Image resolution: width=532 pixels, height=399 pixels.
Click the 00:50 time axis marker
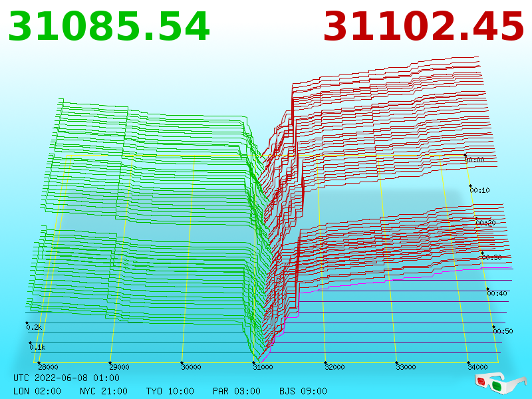[503, 331]
